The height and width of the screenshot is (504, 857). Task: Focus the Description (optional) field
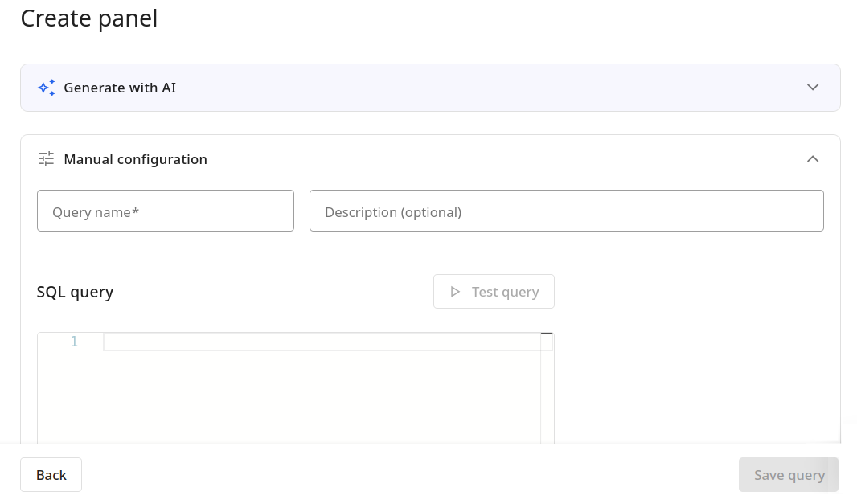tap(566, 211)
